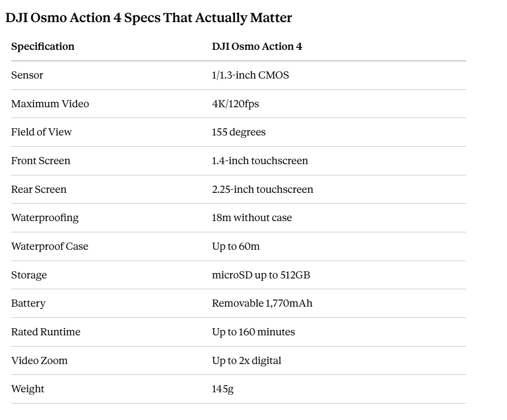Image resolution: width=507 pixels, height=420 pixels.
Task: Click the microSD up to 512GB value
Action: (x=261, y=275)
